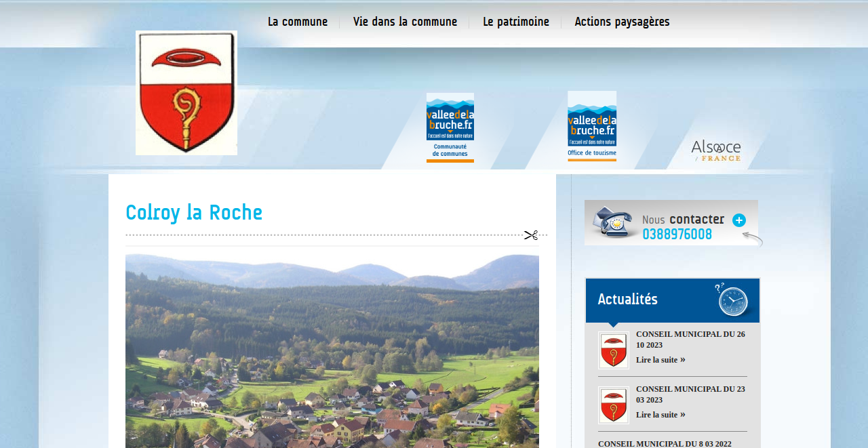This screenshot has height=448, width=868.
Task: Click the commune coat of arms logo
Action: 186,93
